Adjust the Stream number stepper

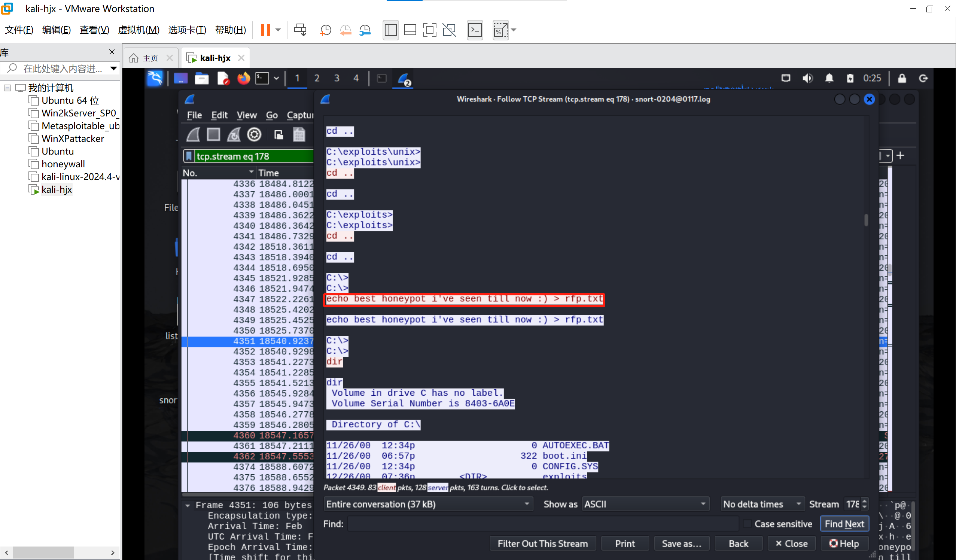pyautogui.click(x=865, y=504)
